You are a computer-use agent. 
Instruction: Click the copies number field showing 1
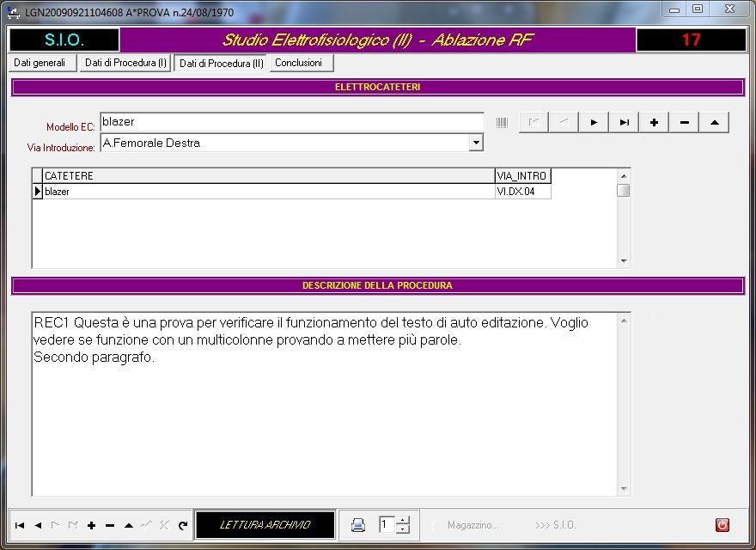pos(387,524)
